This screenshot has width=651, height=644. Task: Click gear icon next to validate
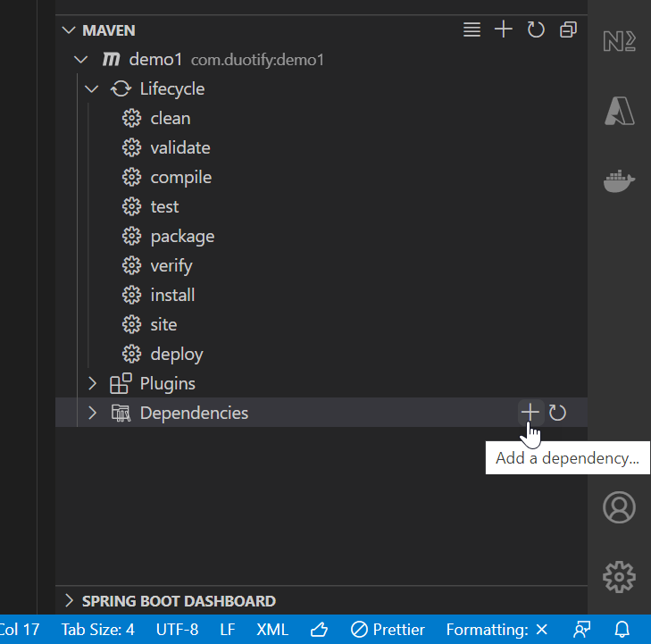(131, 147)
